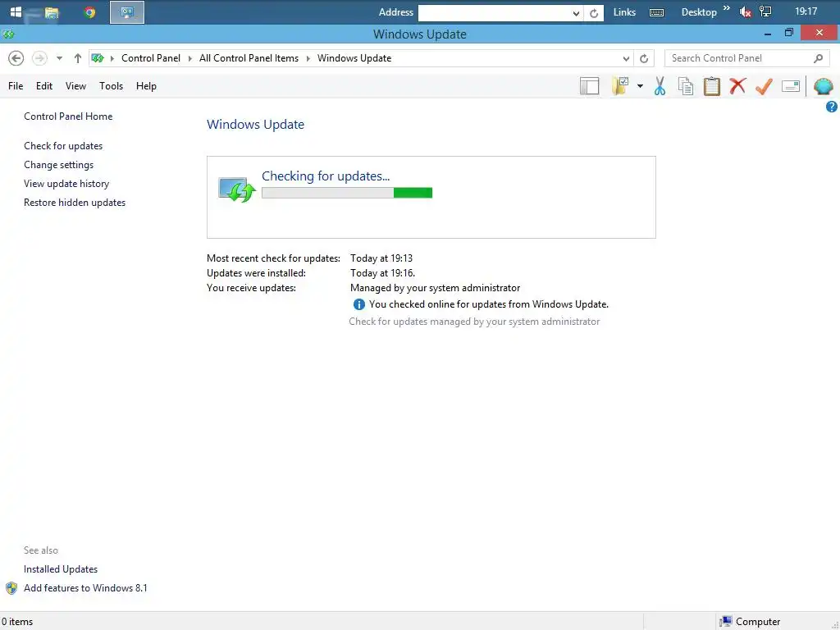Click the animated update sync icon
The height and width of the screenshot is (630, 840).
tap(237, 189)
